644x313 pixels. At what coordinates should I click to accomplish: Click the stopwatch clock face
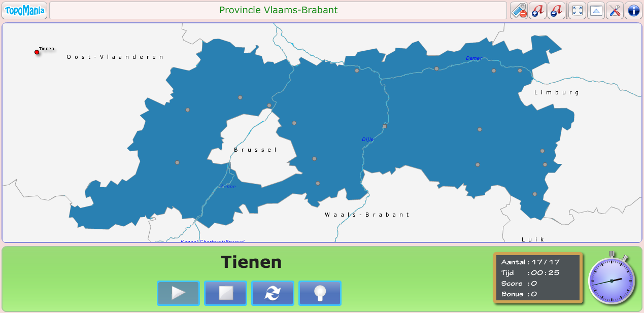tap(612, 281)
